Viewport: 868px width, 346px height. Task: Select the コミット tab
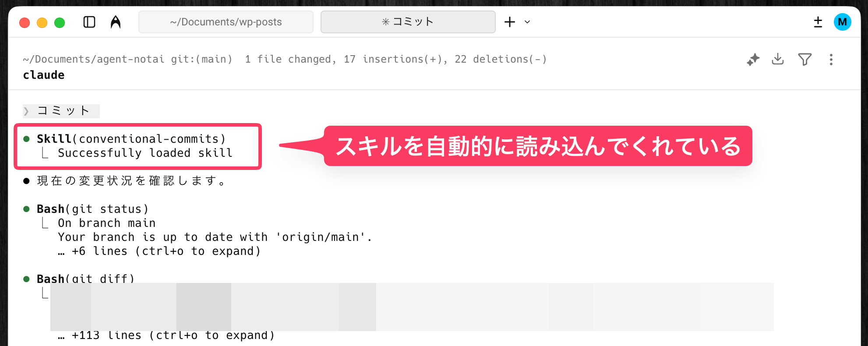click(x=408, y=22)
